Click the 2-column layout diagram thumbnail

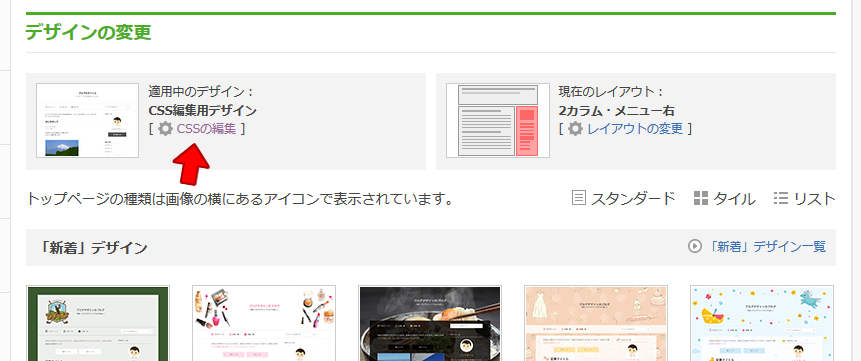(x=498, y=120)
